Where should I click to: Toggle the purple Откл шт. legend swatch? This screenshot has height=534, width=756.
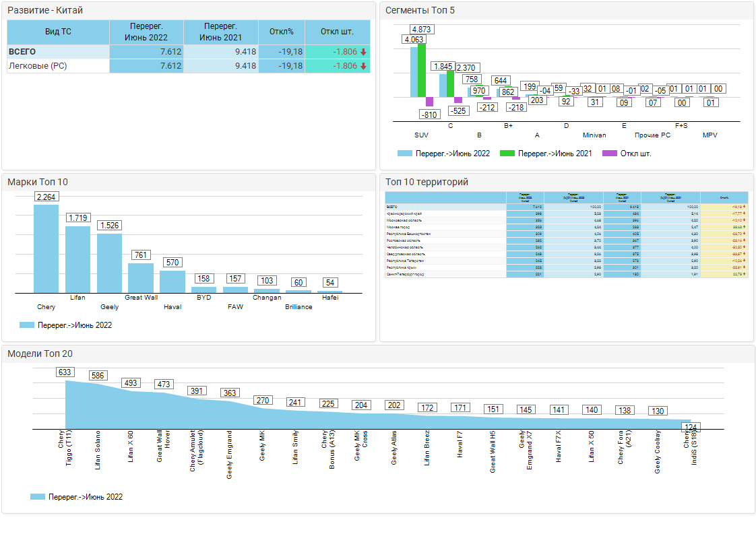point(609,154)
